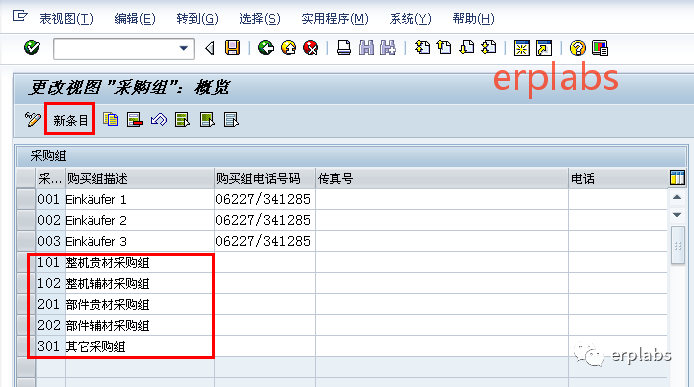Click the 传真号 column header
Screen dimensions: 694x387
(442, 178)
